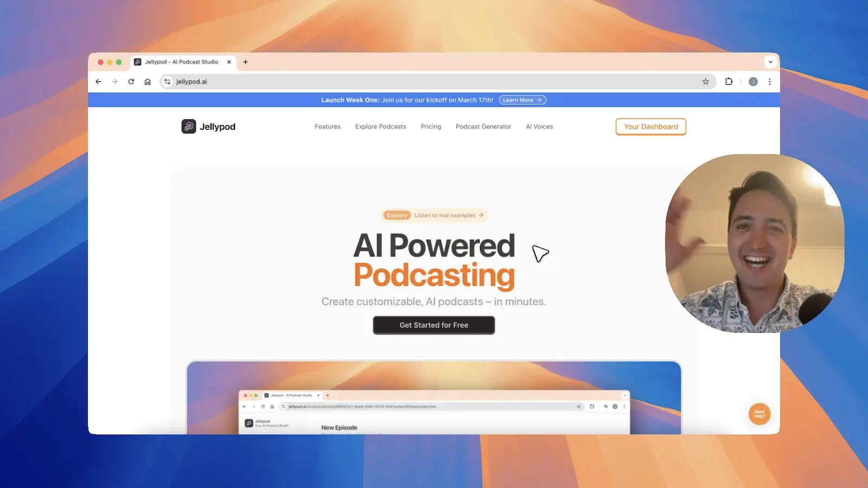Open AI Voices nav link
868x488 pixels.
(x=539, y=126)
